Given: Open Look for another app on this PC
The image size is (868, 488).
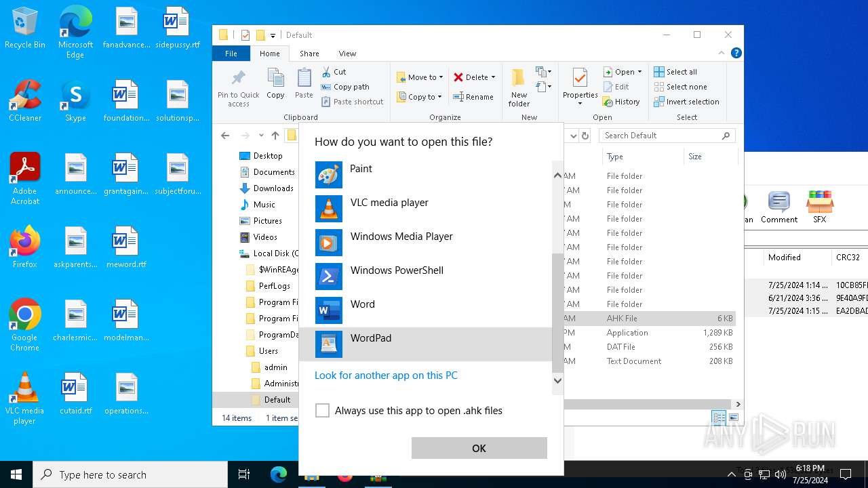Looking at the screenshot, I should pos(386,375).
